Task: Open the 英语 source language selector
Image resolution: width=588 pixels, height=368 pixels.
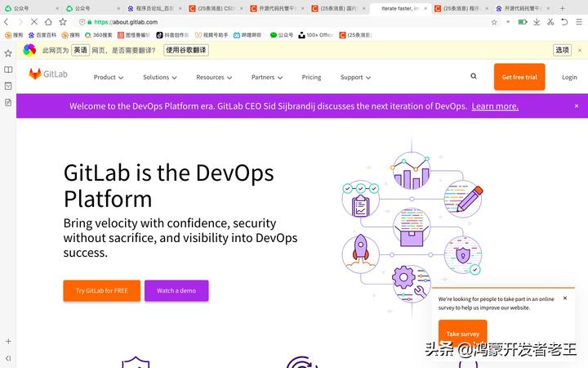Action: (81, 50)
